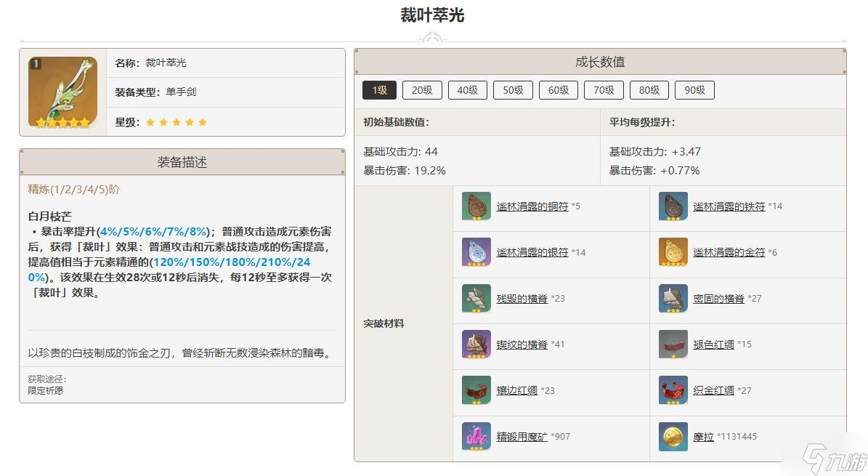The width and height of the screenshot is (868, 476).
Task: Click the 暴击伤害: 19.2% value
Action: (x=404, y=171)
